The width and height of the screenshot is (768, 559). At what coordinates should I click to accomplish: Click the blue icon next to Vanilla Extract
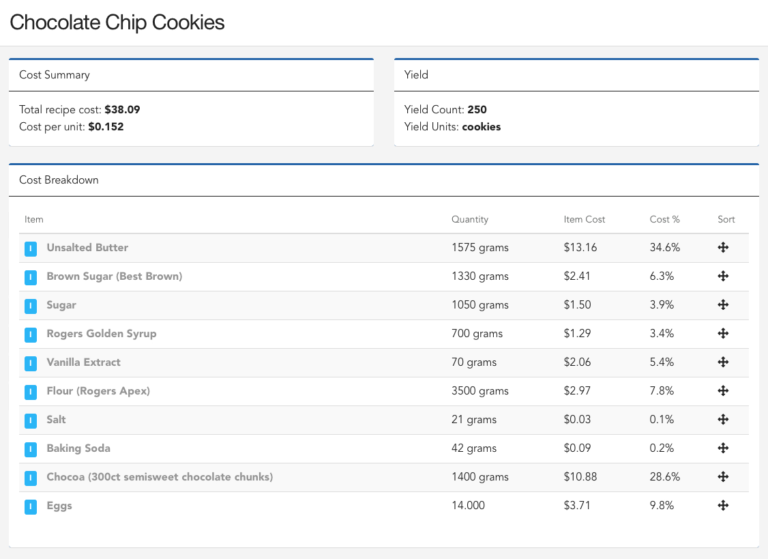31,363
